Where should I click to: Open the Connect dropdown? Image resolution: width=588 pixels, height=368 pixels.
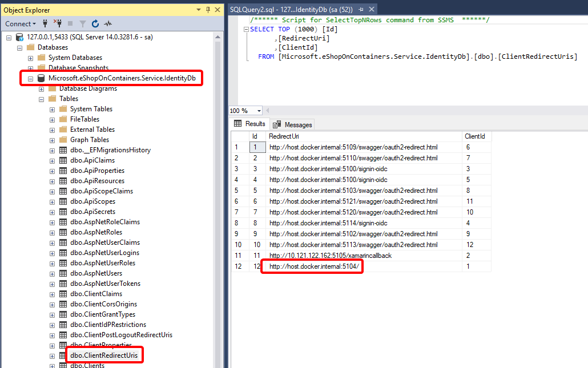[x=20, y=23]
